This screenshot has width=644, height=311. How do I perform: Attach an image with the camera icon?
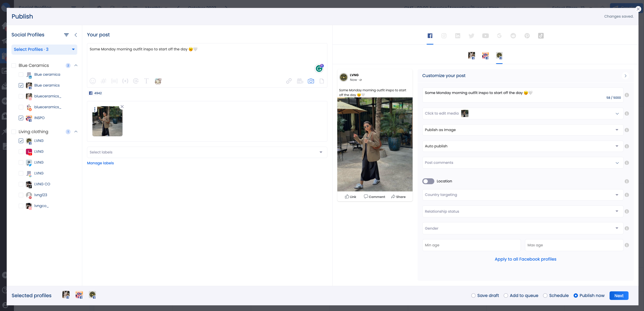[x=311, y=81]
